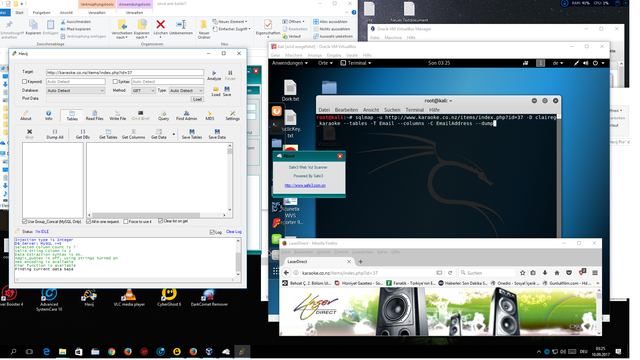Toggle the Force to use it checkbox

pos(126,222)
